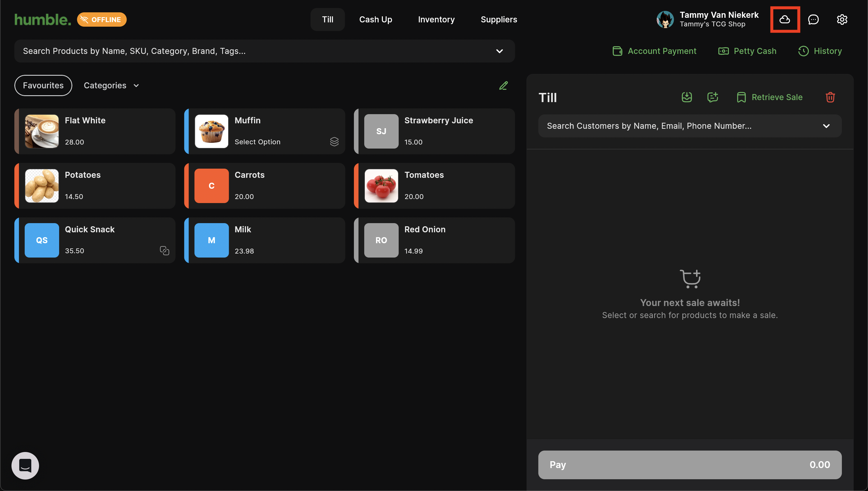This screenshot has height=491, width=868.
Task: Click the Flat White product thumbnail
Action: (x=42, y=131)
